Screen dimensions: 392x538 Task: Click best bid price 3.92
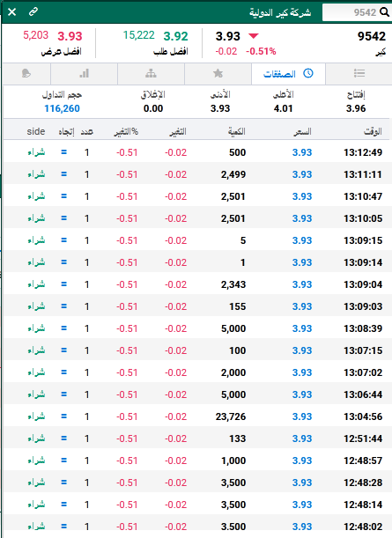(175, 36)
